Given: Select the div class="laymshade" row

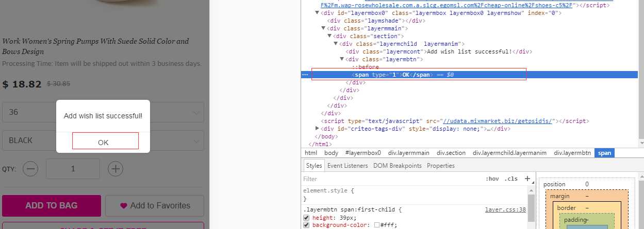Looking at the screenshot, I should [x=375, y=21].
